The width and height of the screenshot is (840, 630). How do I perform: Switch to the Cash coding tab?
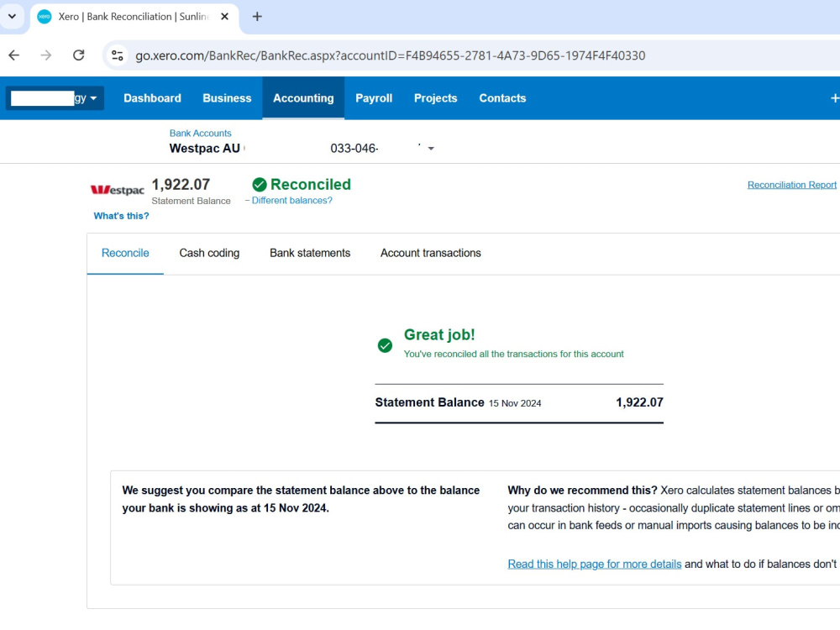[x=209, y=253]
